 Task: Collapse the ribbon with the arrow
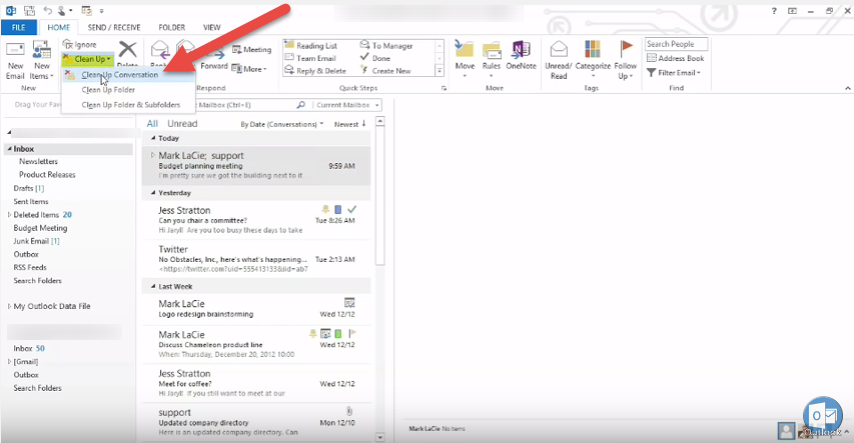coord(847,88)
